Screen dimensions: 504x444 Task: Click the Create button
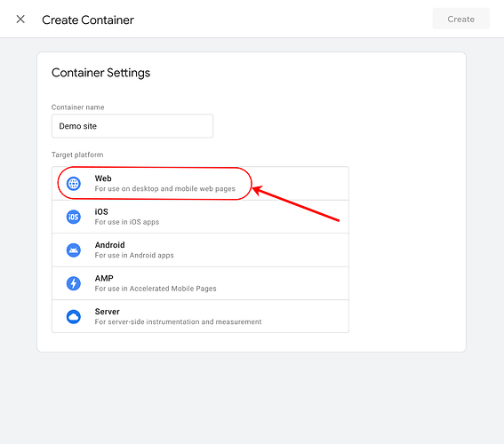461,19
